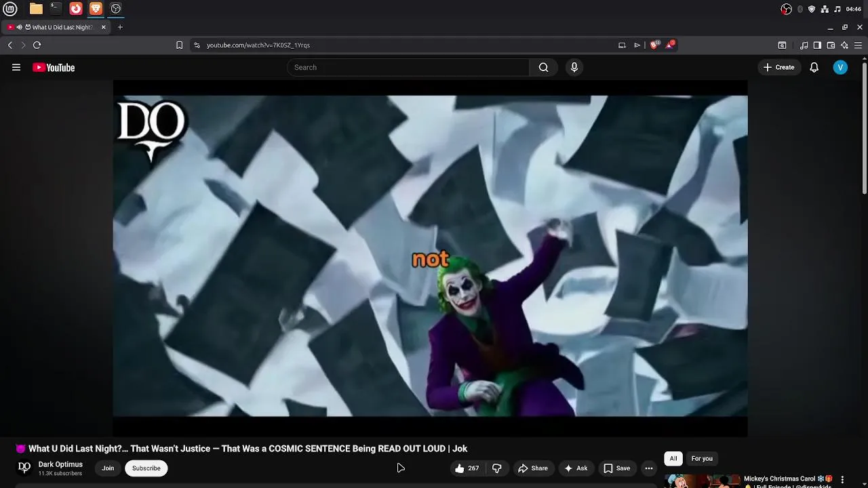Open the Linux Mint start menu

point(10,9)
